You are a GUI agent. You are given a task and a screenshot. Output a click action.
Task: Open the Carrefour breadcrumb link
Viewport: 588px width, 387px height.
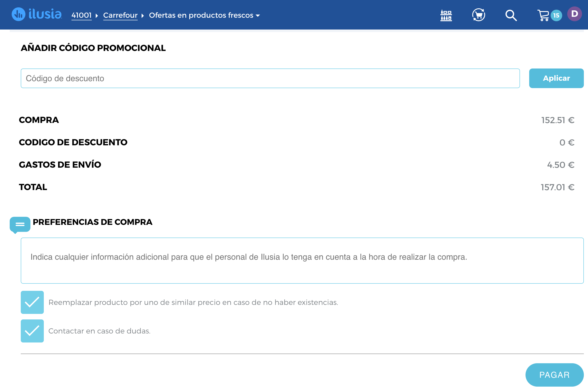pos(120,15)
